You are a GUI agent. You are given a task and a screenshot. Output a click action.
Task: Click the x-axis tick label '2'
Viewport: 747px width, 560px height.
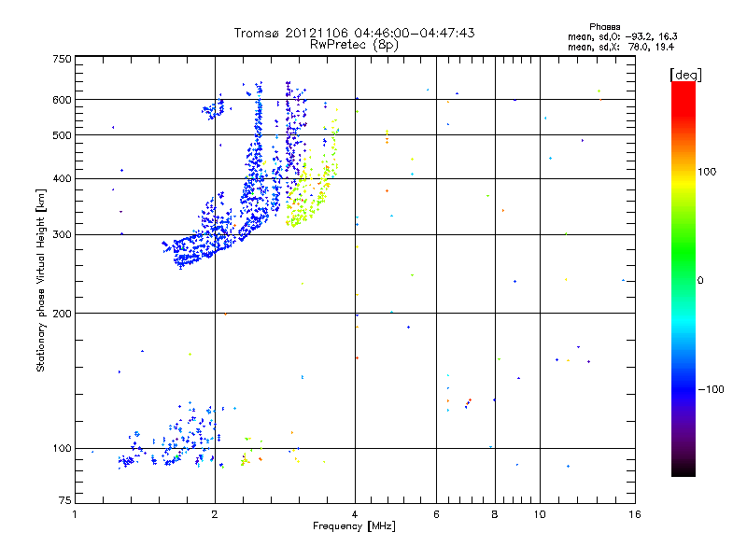pyautogui.click(x=215, y=514)
